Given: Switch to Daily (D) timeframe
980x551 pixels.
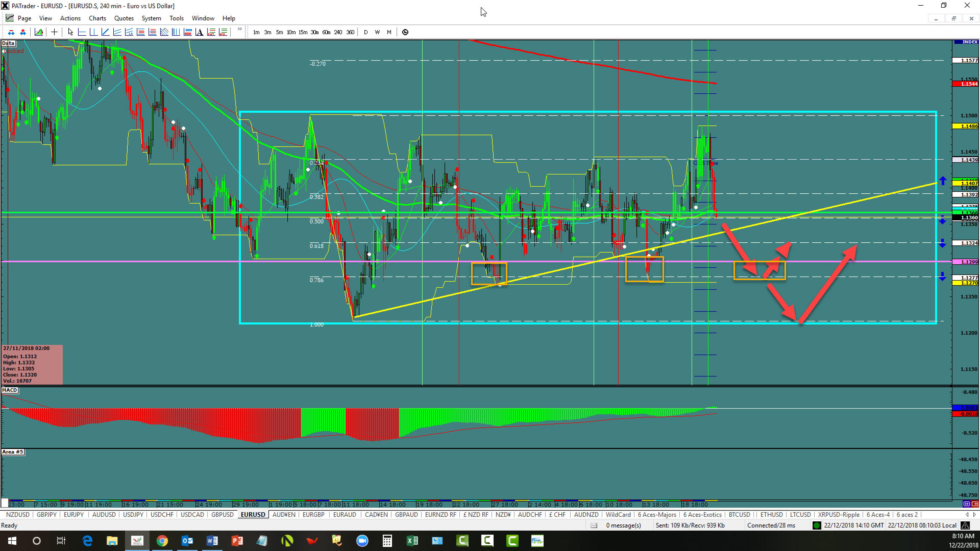Looking at the screenshot, I should tap(366, 32).
